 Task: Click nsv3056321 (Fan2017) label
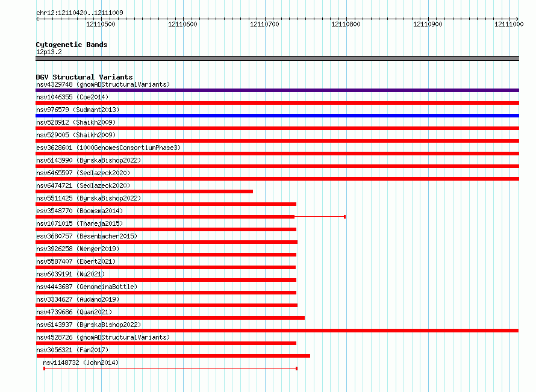point(72,350)
